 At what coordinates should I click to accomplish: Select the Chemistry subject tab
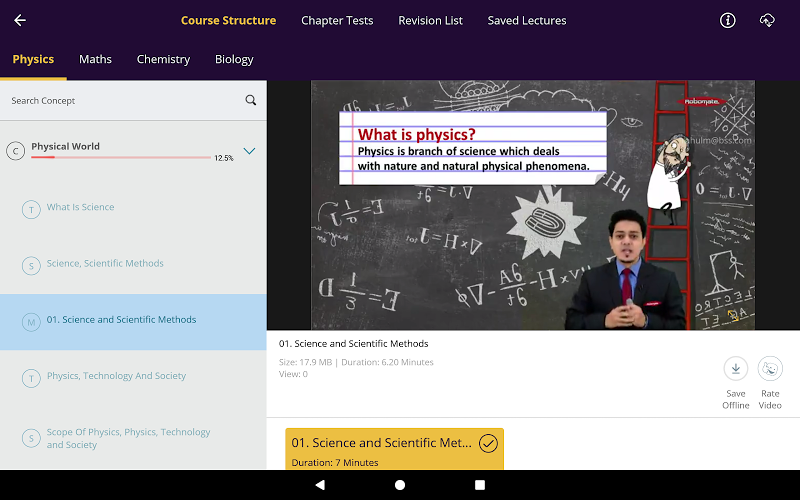click(x=163, y=59)
